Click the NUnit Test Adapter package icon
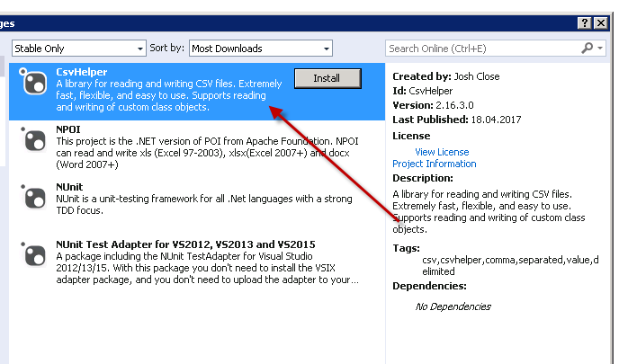The height and width of the screenshot is (364, 628). 33,254
